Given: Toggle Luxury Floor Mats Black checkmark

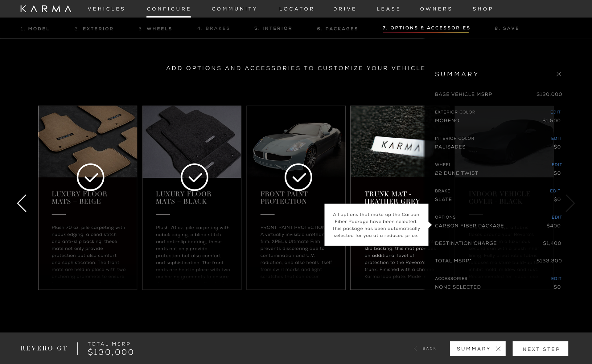Looking at the screenshot, I should 194,177.
